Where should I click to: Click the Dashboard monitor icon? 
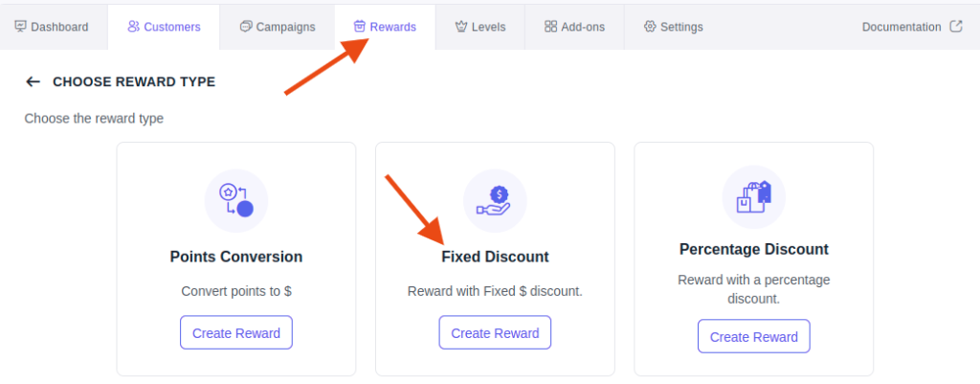(21, 26)
